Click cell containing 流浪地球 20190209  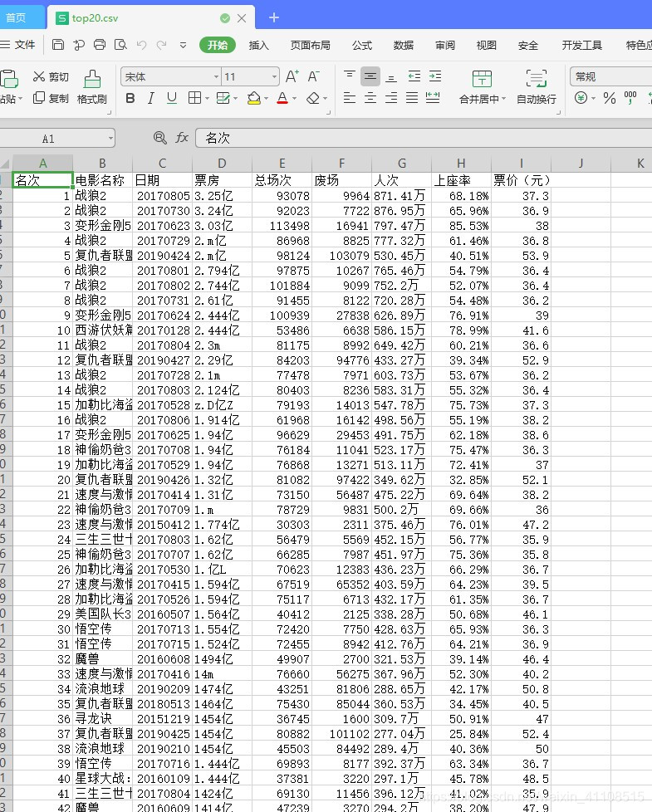[x=102, y=689]
